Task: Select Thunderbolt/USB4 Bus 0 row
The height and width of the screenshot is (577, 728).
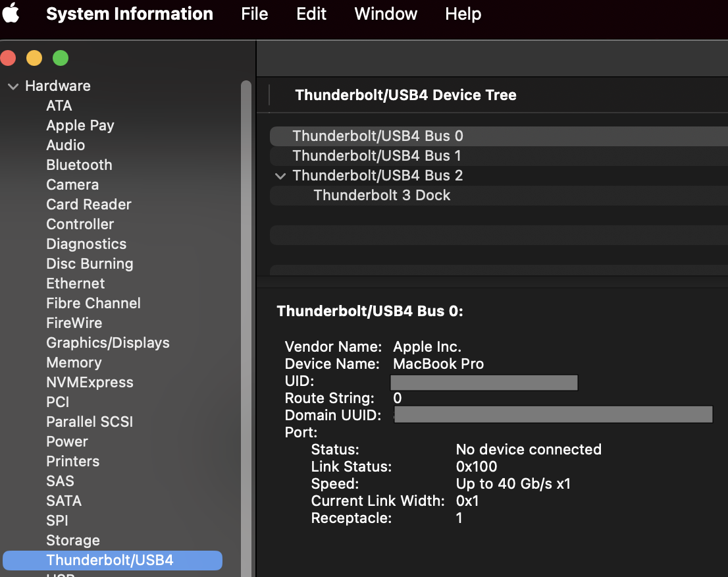Action: 499,136
